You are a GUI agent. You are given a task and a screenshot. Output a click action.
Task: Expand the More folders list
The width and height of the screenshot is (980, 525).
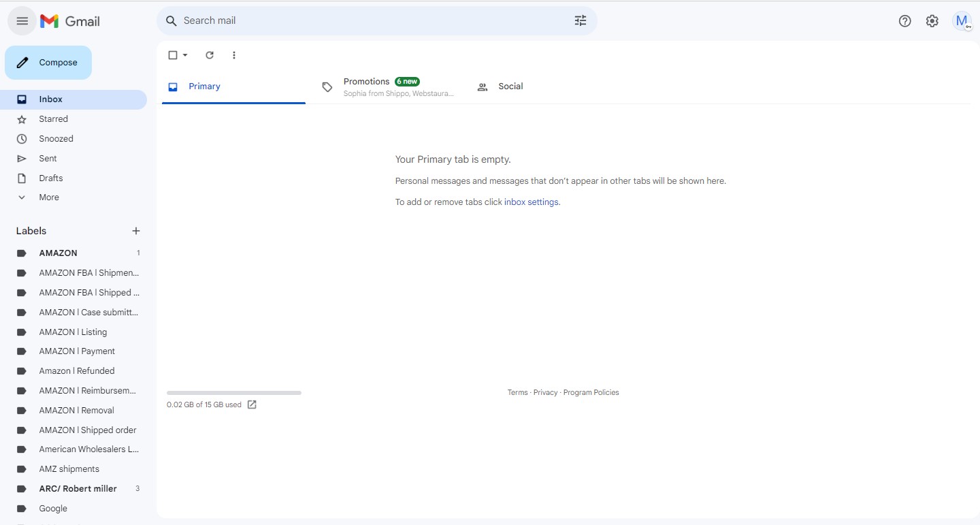[x=73, y=197]
